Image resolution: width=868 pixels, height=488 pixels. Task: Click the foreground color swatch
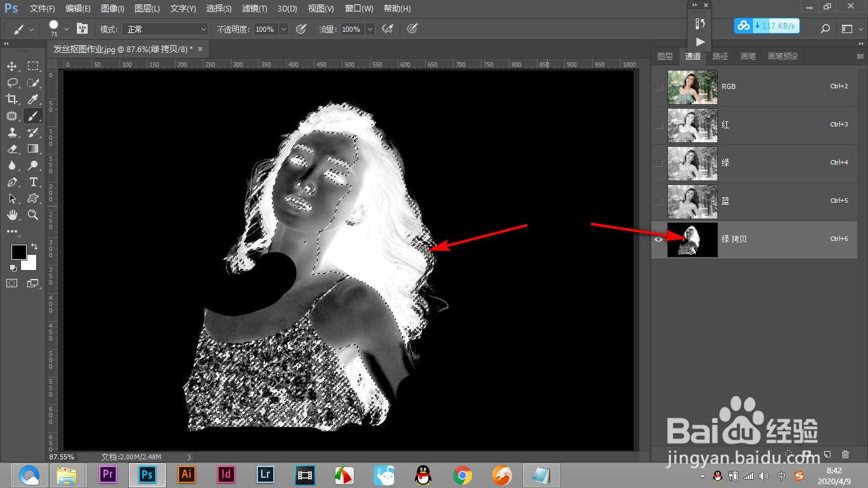18,252
